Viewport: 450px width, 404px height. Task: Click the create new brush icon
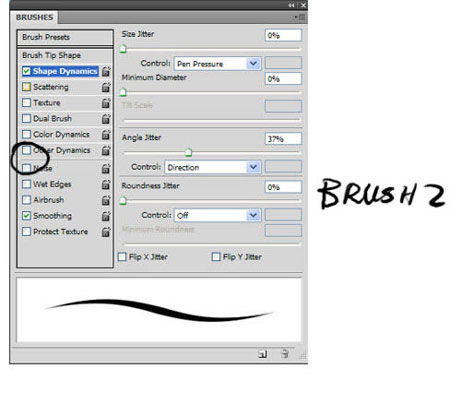click(262, 354)
